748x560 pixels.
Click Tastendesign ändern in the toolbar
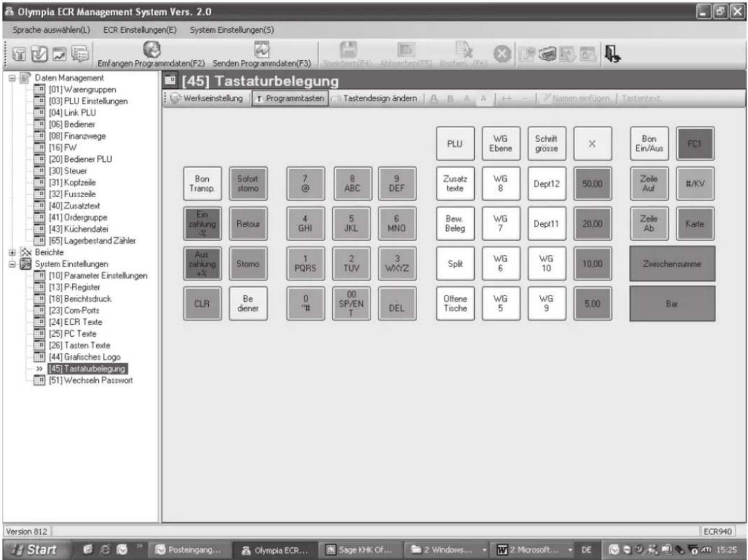coord(375,98)
